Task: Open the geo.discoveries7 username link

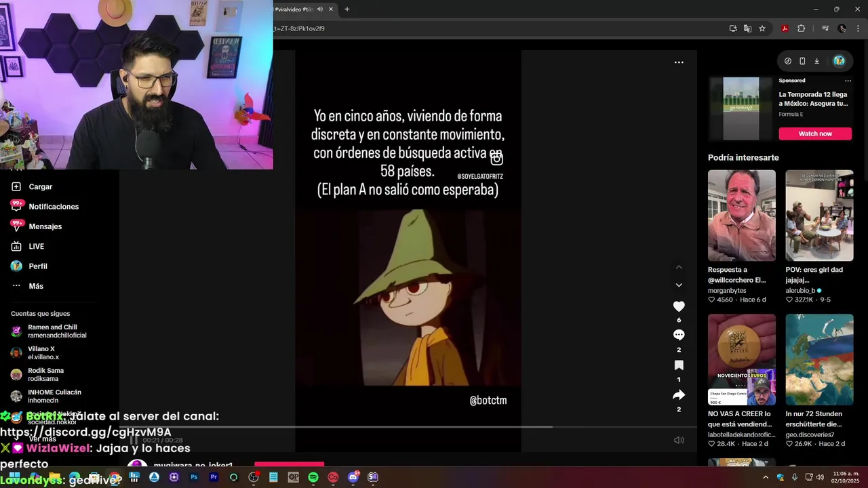Action: 810,434
